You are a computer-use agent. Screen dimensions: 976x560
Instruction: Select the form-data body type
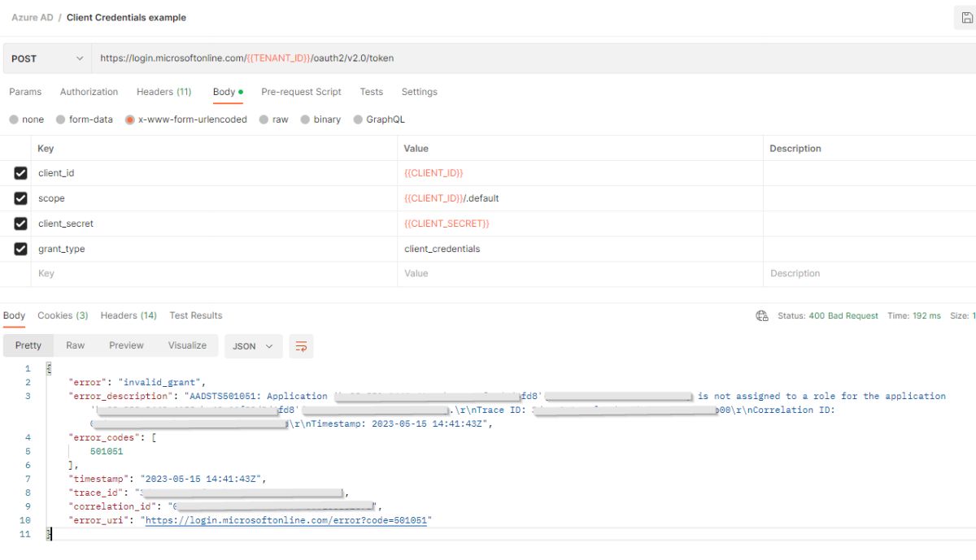pyautogui.click(x=85, y=119)
